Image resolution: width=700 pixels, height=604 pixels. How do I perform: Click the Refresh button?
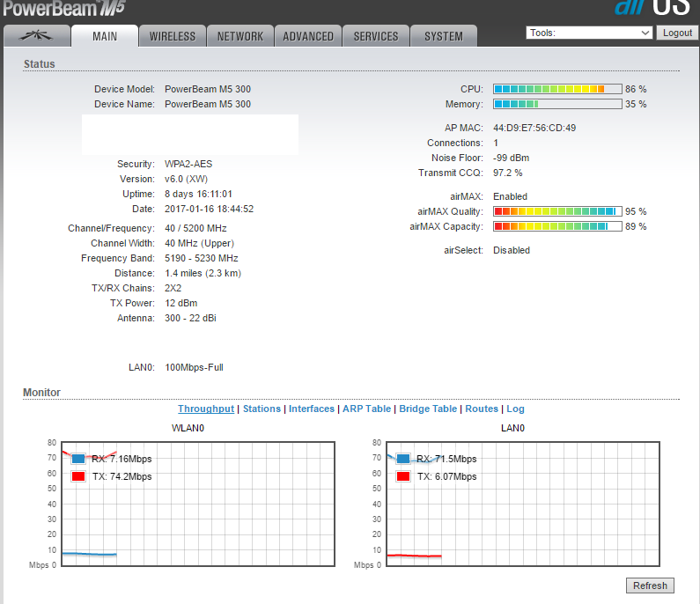650,586
